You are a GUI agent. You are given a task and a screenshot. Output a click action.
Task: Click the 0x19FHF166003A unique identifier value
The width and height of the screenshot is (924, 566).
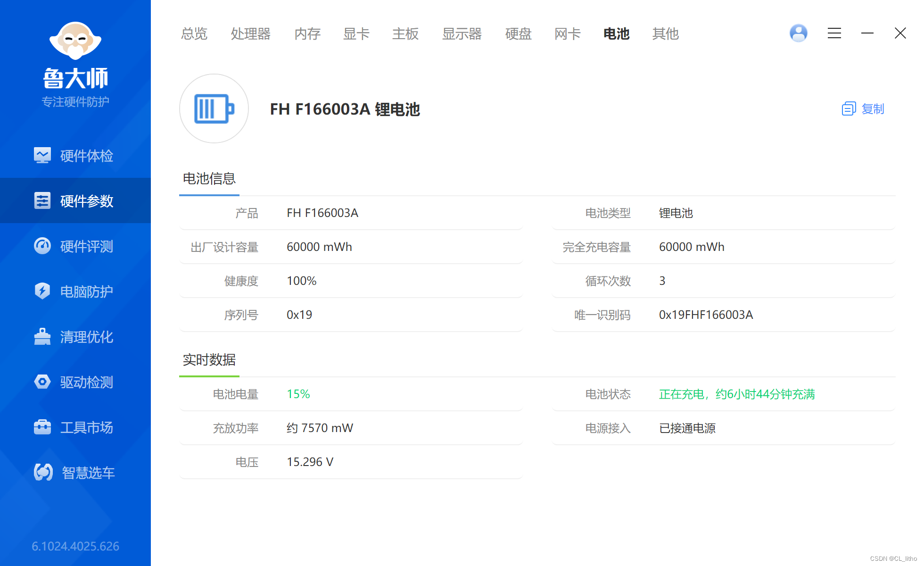tap(706, 315)
